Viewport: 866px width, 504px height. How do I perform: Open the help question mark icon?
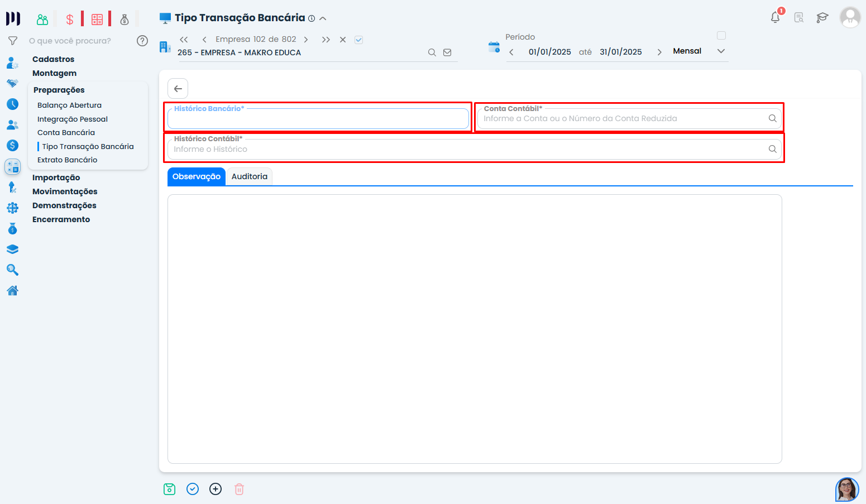(x=142, y=41)
